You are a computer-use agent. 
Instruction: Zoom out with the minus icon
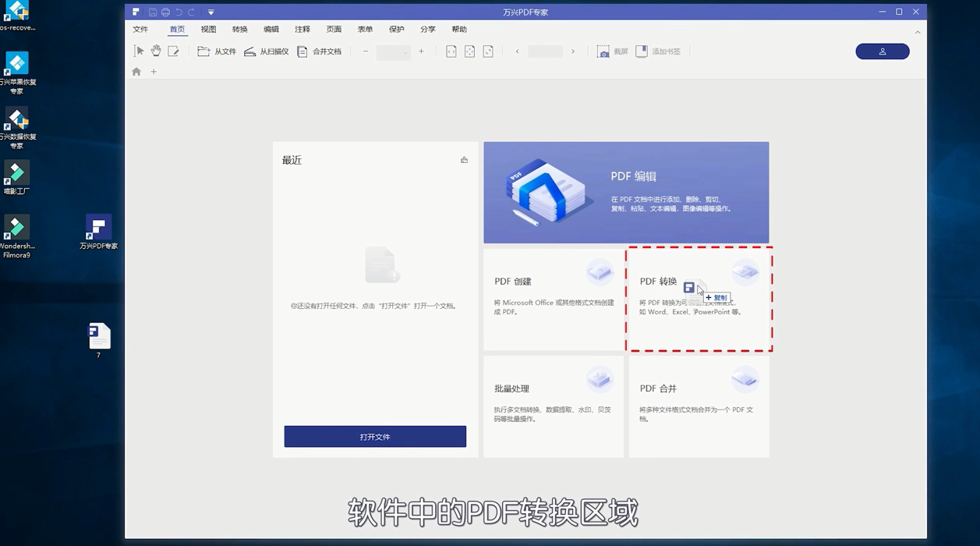[x=366, y=51]
